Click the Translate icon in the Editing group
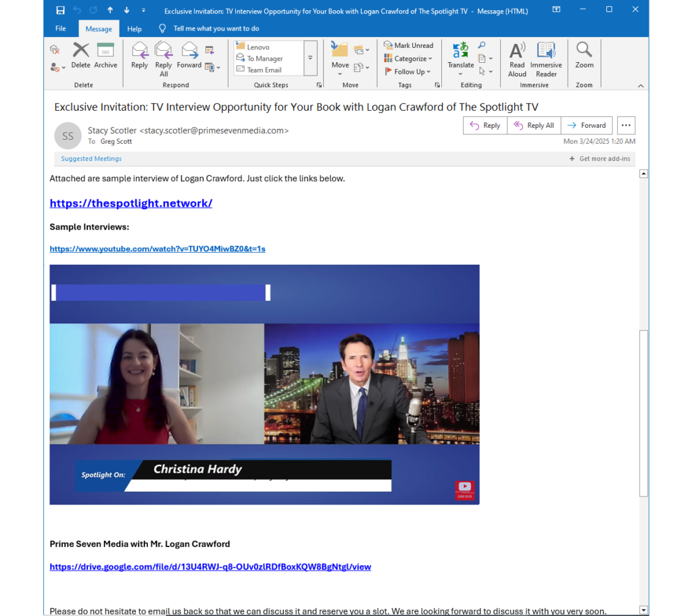This screenshot has height=616, width=692. [x=460, y=59]
